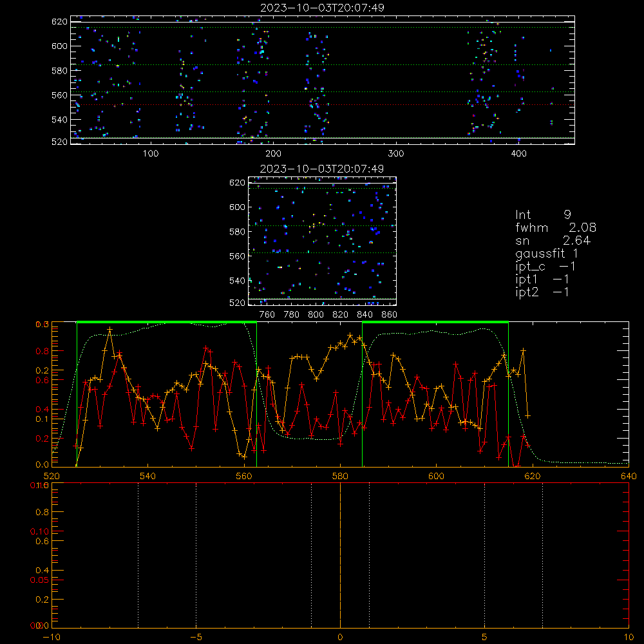Click the top plot's 2023-10-03T20:07:49 title
Screen dimensions: 644x644
322,8
